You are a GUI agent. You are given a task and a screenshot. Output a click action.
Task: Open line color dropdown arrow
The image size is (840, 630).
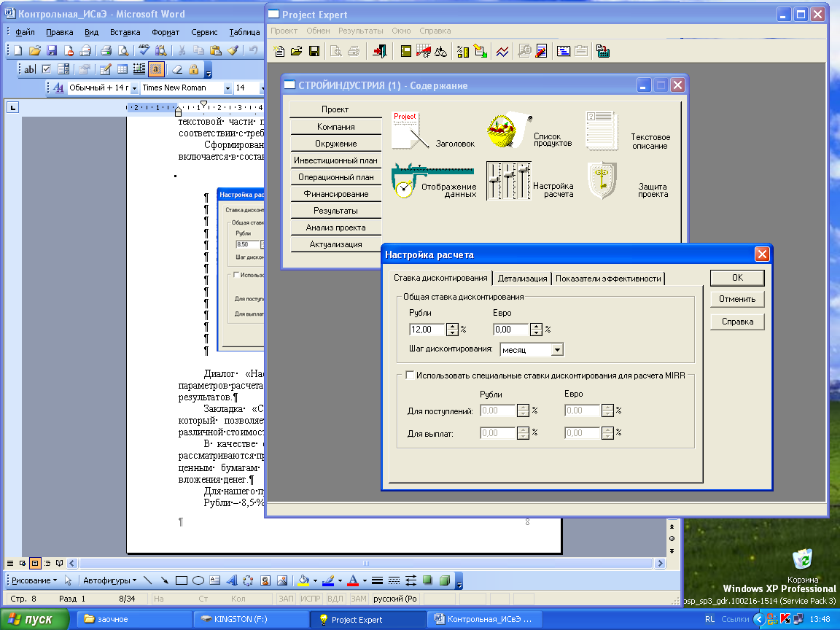pos(340,580)
